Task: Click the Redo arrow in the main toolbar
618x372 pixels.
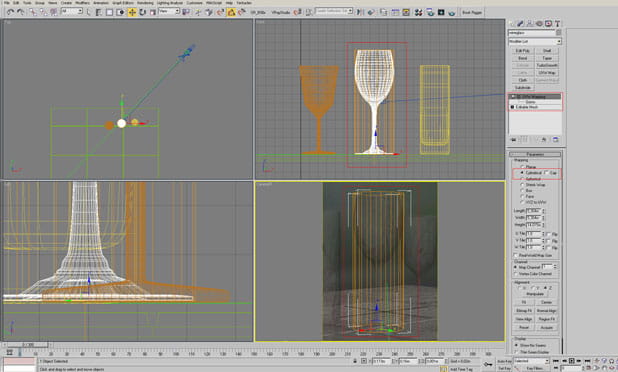Action: (20, 12)
